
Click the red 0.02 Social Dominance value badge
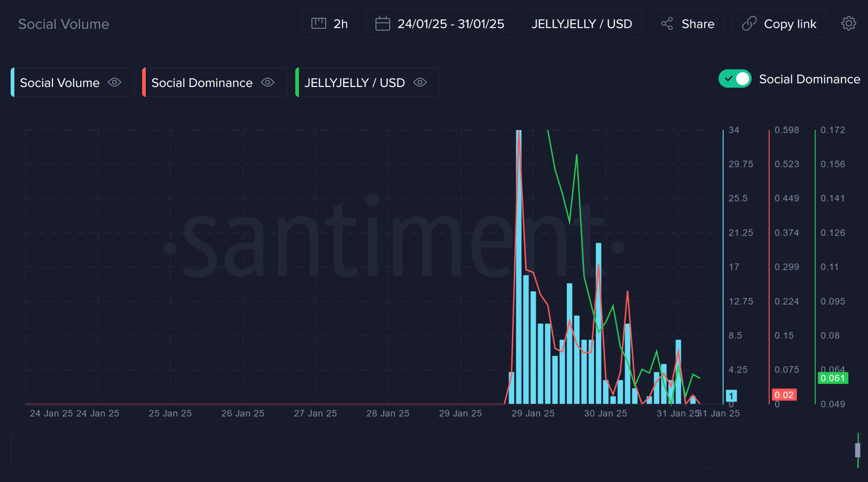click(784, 395)
